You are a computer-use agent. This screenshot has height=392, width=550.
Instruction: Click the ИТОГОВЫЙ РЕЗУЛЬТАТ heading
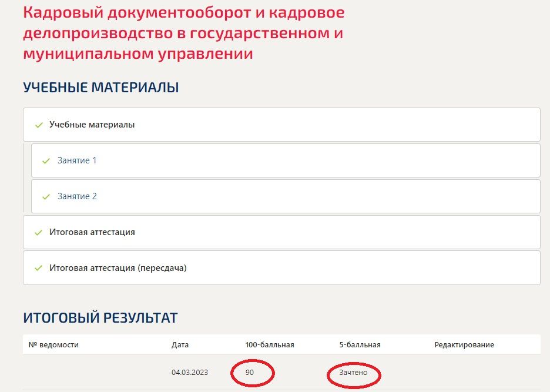pyautogui.click(x=100, y=317)
